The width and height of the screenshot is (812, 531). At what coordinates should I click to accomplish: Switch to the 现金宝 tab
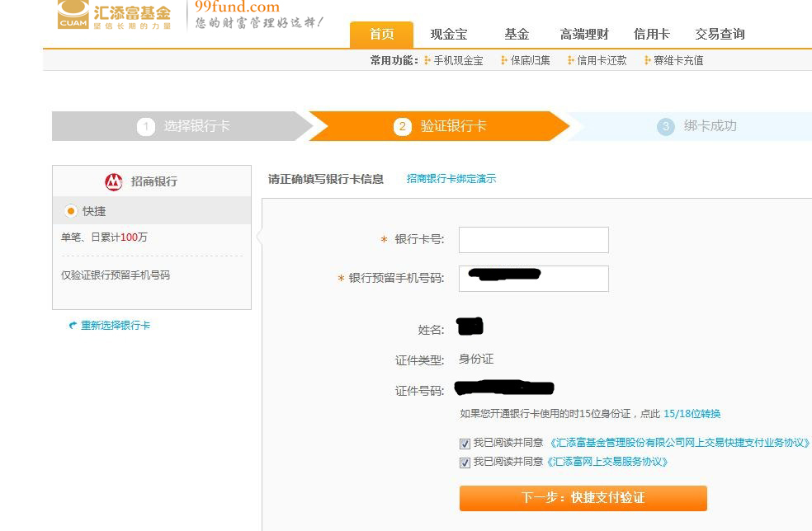(x=449, y=35)
